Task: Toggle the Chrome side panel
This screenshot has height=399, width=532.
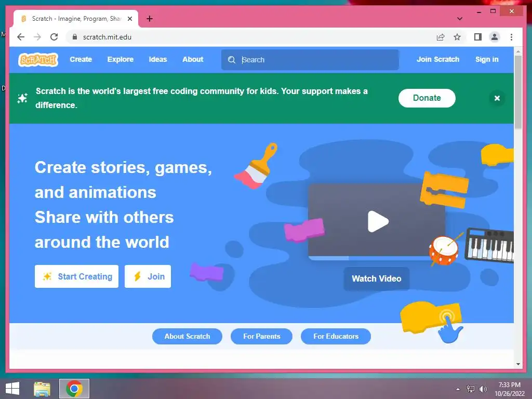Action: tap(478, 37)
